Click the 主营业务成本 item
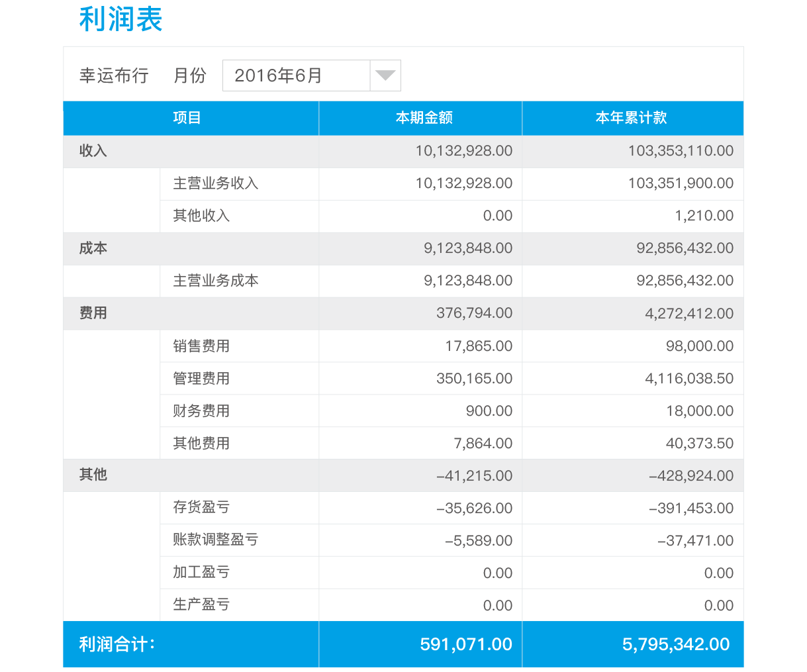The image size is (807, 672). tap(215, 281)
